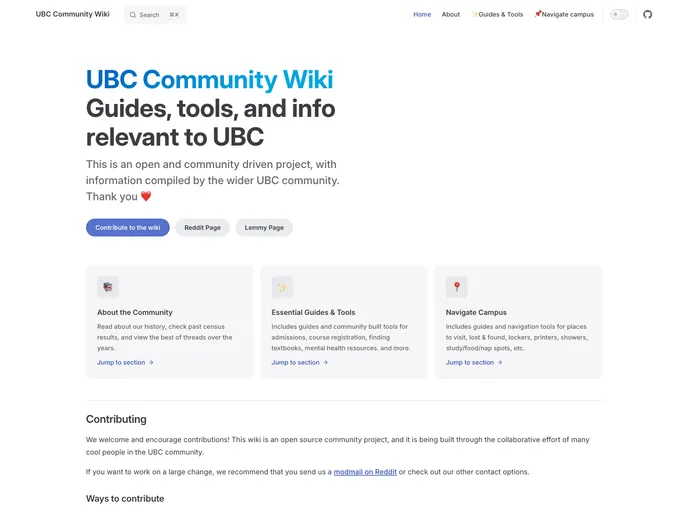Open the Search box
Image resolution: width=688 pixels, height=512 pixels.
[x=155, y=15]
